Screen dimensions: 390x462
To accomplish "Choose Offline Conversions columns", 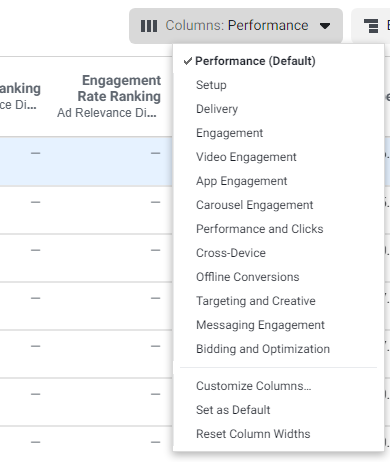I will click(248, 277).
